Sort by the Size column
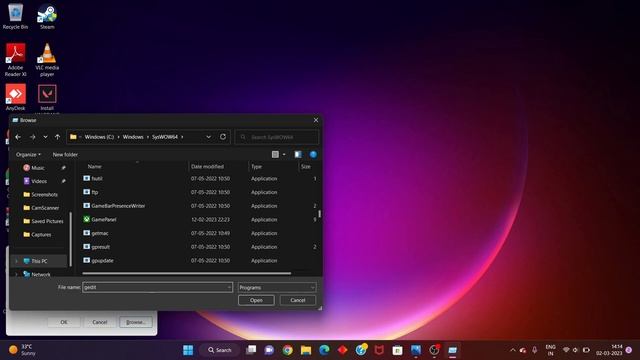This screenshot has height=360, width=640. tap(305, 167)
